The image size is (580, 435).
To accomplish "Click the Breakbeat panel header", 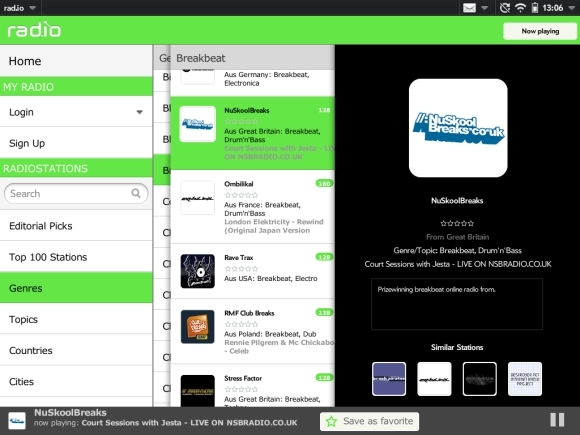I will coord(252,58).
